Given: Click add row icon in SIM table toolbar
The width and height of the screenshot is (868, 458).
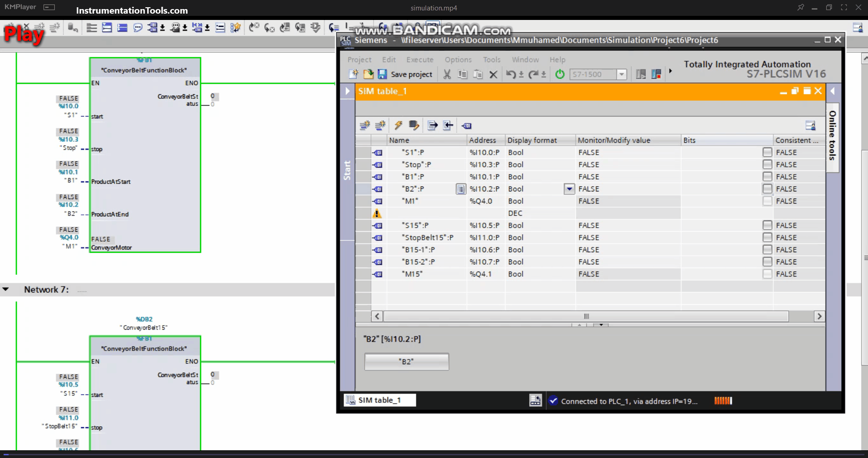Looking at the screenshot, I should [x=380, y=126].
